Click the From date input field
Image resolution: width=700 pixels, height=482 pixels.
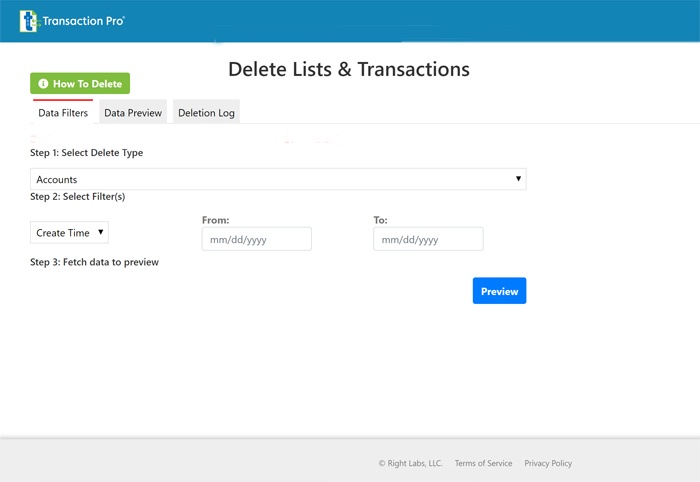pos(256,239)
